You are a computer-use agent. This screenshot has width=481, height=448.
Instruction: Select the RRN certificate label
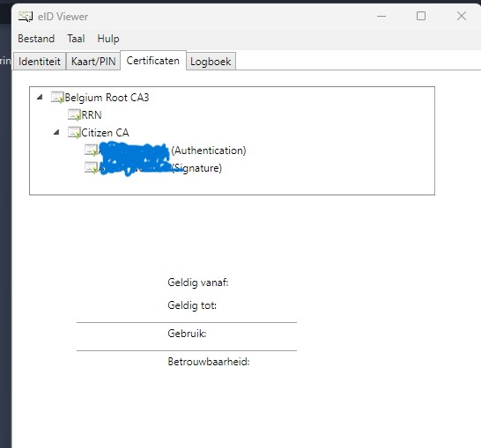[x=92, y=115]
